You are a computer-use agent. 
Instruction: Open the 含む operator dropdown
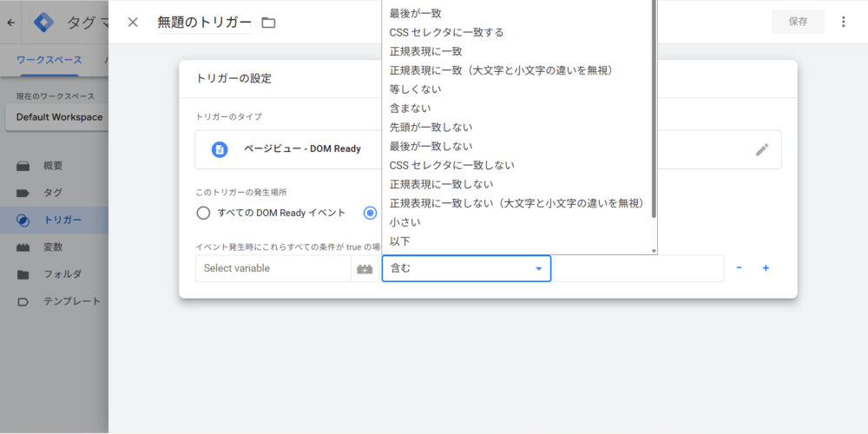[466, 269]
